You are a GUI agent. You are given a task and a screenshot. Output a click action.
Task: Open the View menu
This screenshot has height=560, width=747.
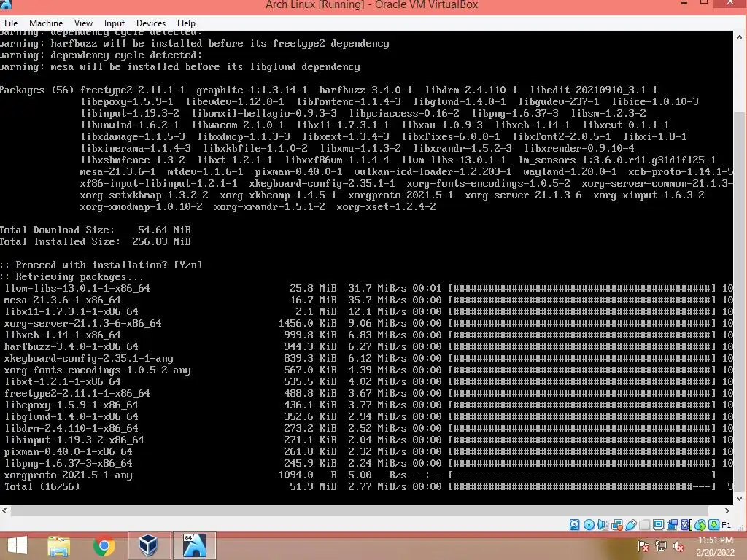click(83, 23)
